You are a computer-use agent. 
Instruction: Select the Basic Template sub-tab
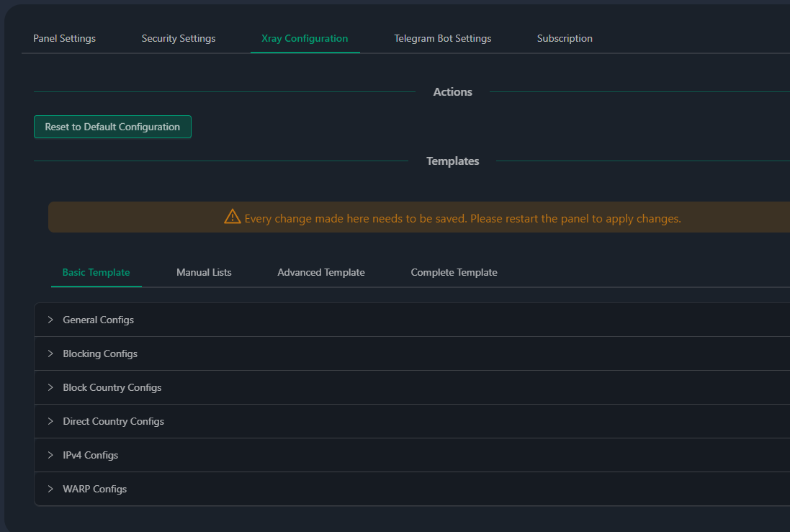pyautogui.click(x=96, y=272)
